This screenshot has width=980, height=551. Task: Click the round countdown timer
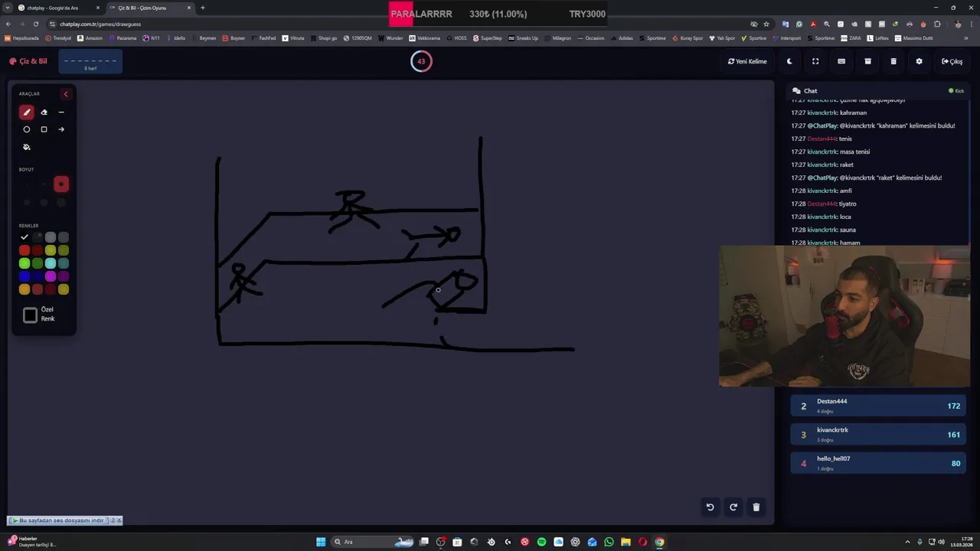point(421,61)
